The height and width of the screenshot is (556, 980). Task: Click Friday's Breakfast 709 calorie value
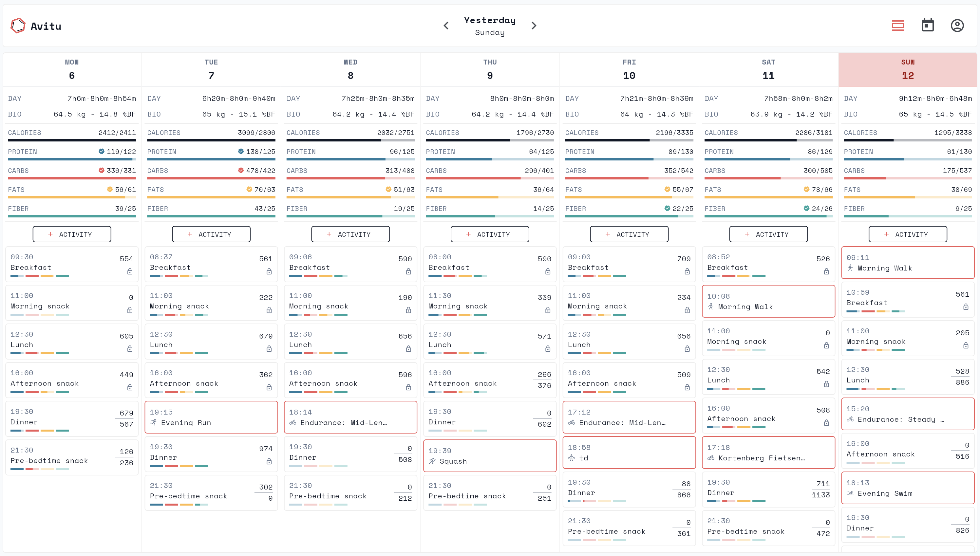click(684, 259)
